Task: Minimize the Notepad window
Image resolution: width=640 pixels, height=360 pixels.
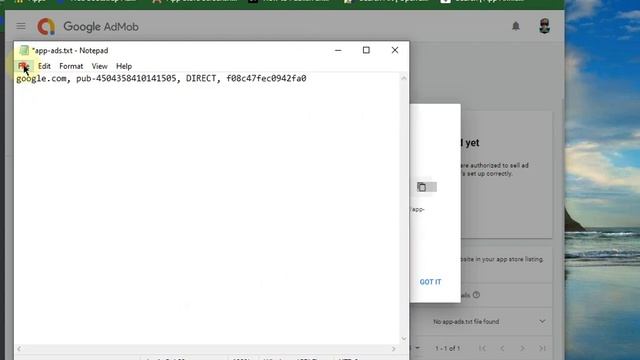Action: 338,50
